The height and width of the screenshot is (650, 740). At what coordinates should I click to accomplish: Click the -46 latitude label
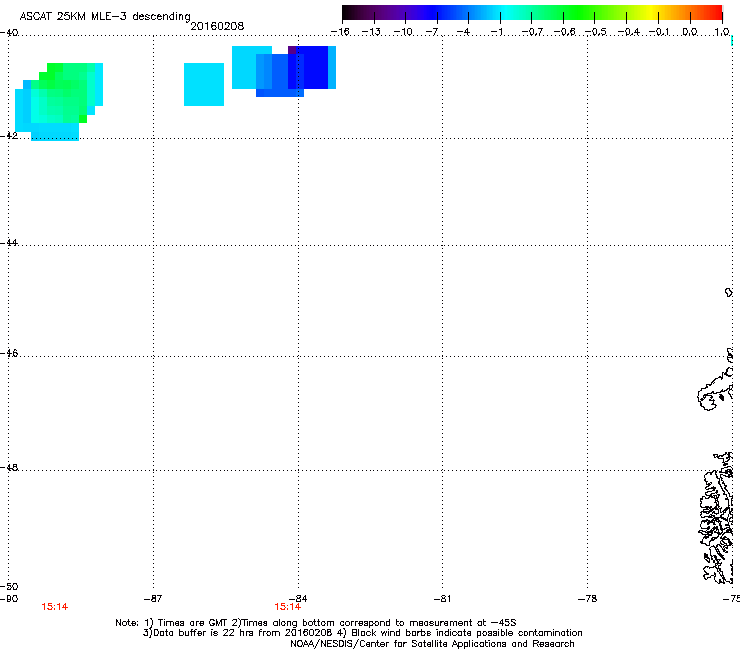pos(9,353)
